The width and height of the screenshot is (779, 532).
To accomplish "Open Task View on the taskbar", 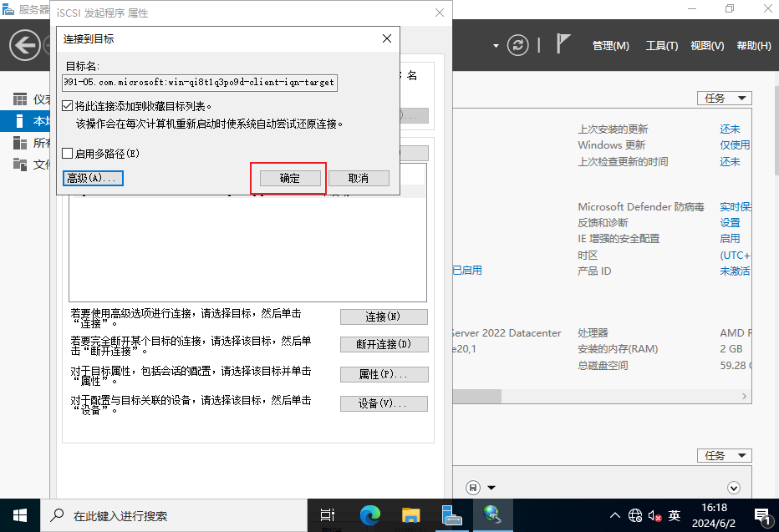I will point(328,515).
